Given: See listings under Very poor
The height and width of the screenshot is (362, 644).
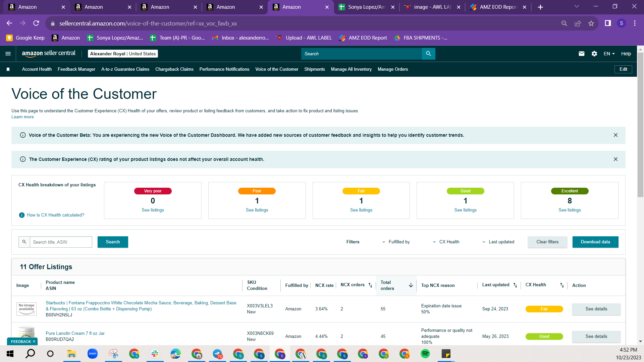Looking at the screenshot, I should click(153, 210).
